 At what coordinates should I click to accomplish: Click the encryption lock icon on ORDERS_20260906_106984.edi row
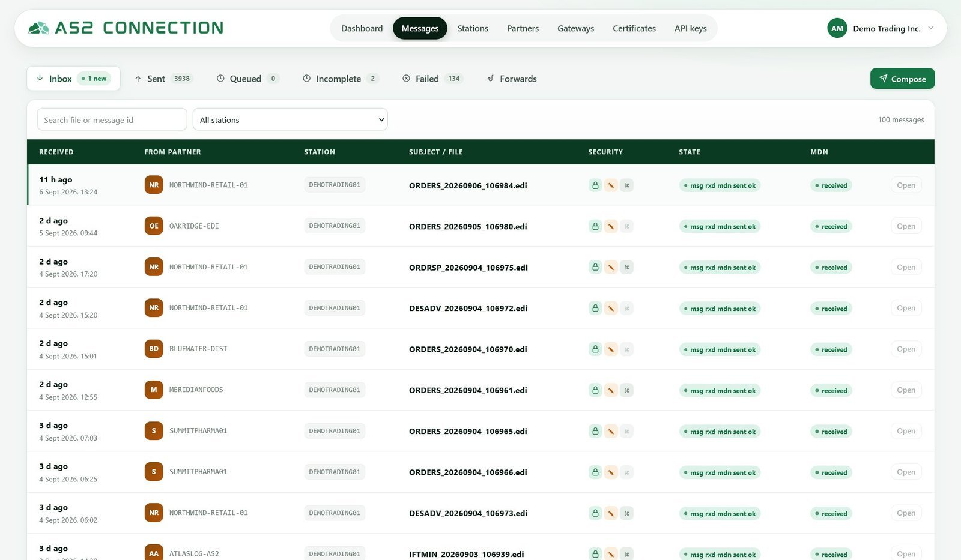[595, 185]
